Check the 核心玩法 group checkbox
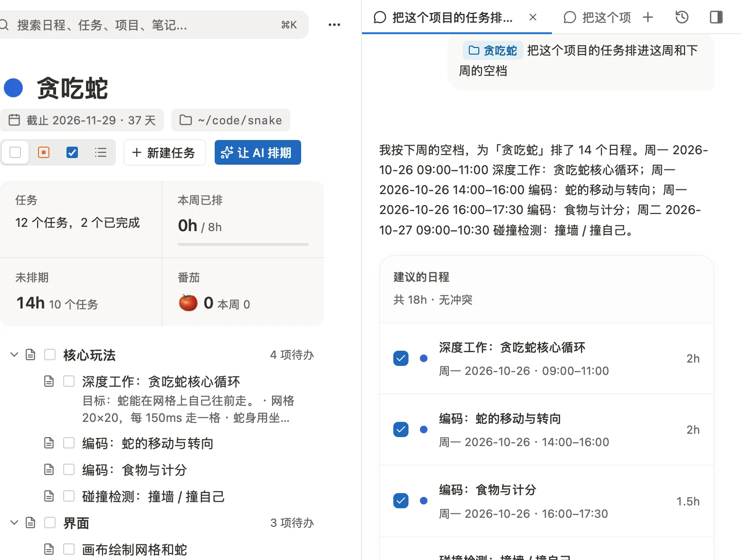 (x=50, y=355)
